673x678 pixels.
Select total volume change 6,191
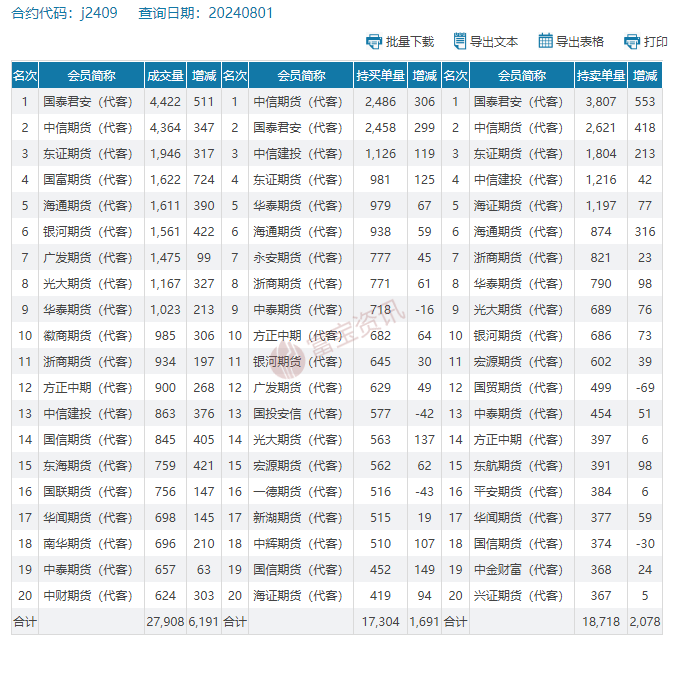[204, 622]
